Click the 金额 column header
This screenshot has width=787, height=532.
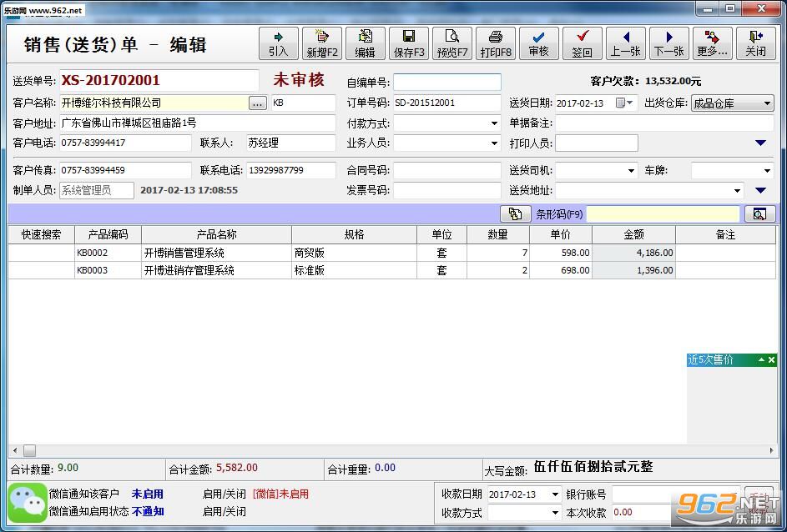tap(634, 234)
